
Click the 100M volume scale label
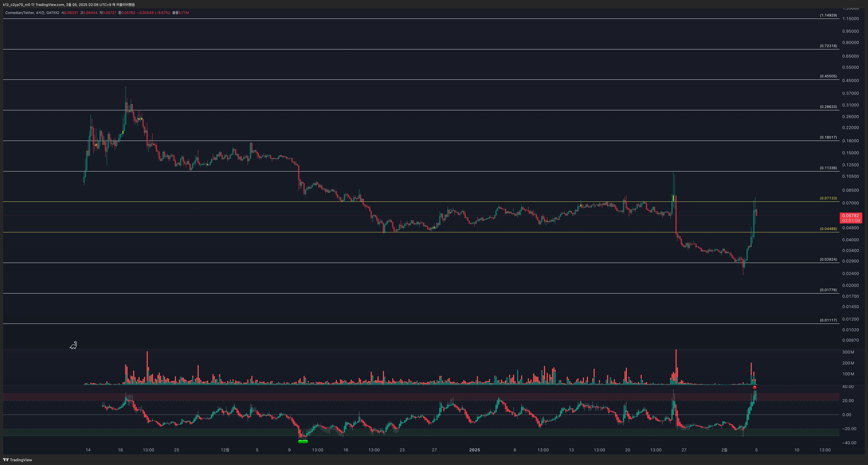tap(848, 374)
